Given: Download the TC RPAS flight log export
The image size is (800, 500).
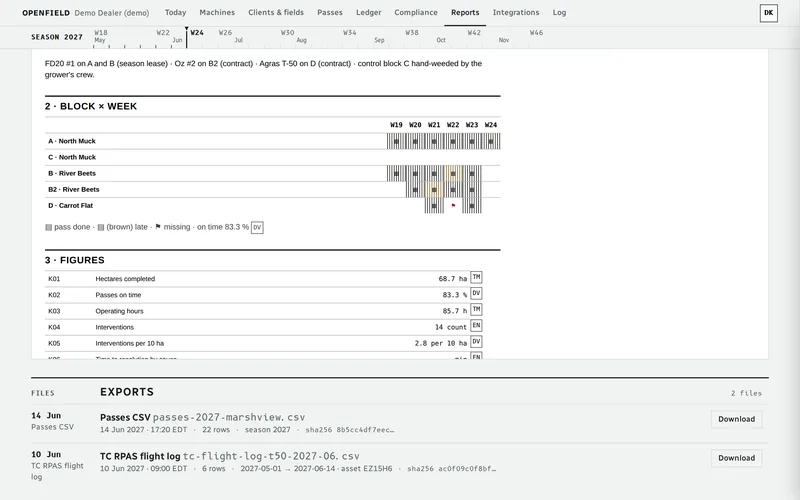Looking at the screenshot, I should point(737,458).
